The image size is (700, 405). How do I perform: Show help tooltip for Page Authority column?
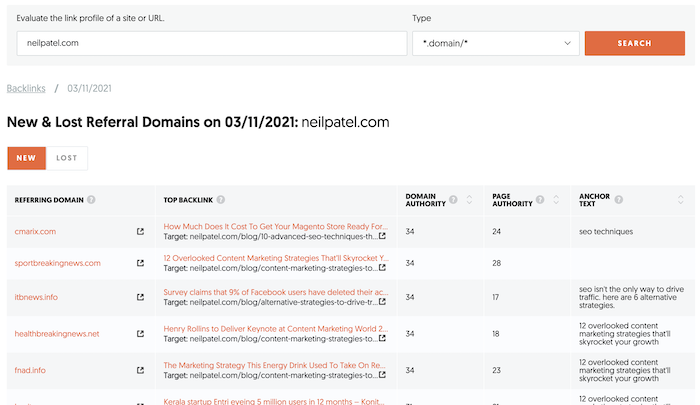pos(540,200)
